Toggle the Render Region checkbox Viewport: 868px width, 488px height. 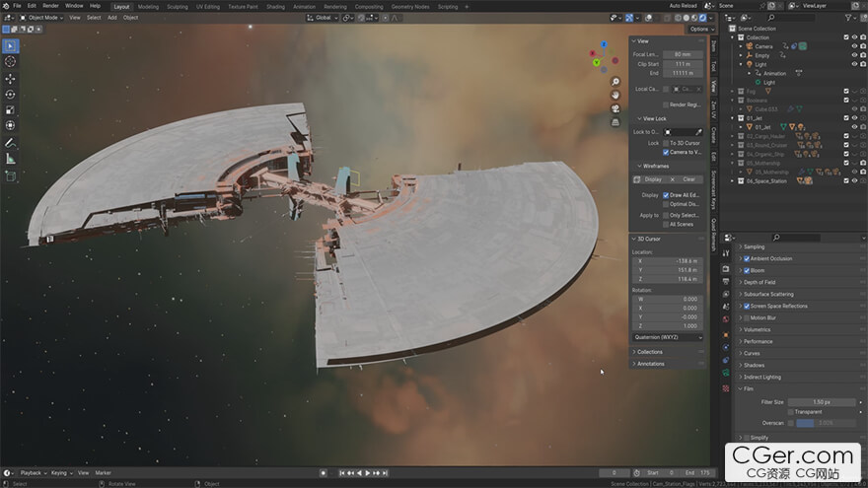(666, 105)
